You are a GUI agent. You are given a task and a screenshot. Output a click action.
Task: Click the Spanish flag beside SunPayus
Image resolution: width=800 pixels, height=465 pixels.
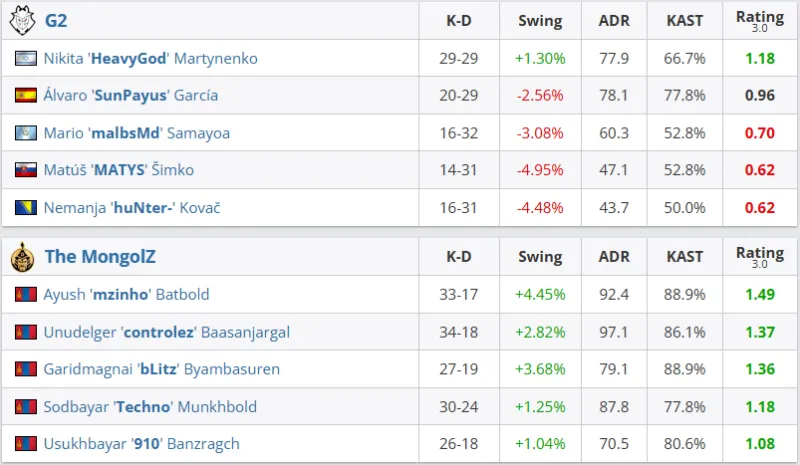pyautogui.click(x=25, y=96)
